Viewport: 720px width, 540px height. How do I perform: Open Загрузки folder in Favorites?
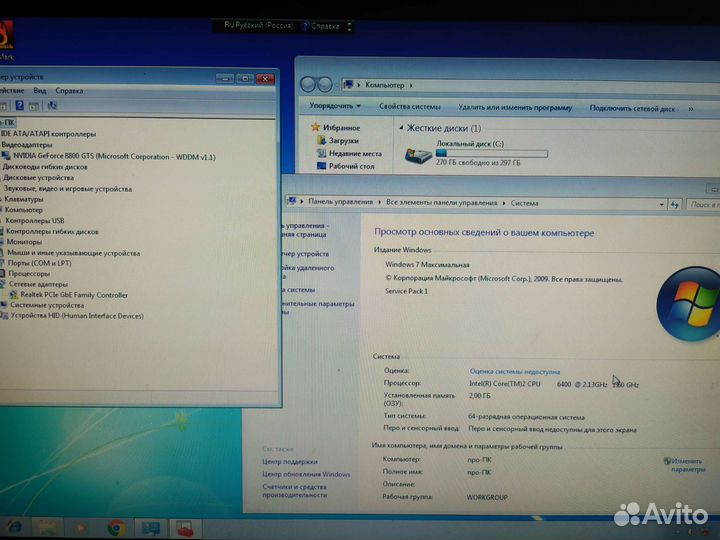point(343,141)
